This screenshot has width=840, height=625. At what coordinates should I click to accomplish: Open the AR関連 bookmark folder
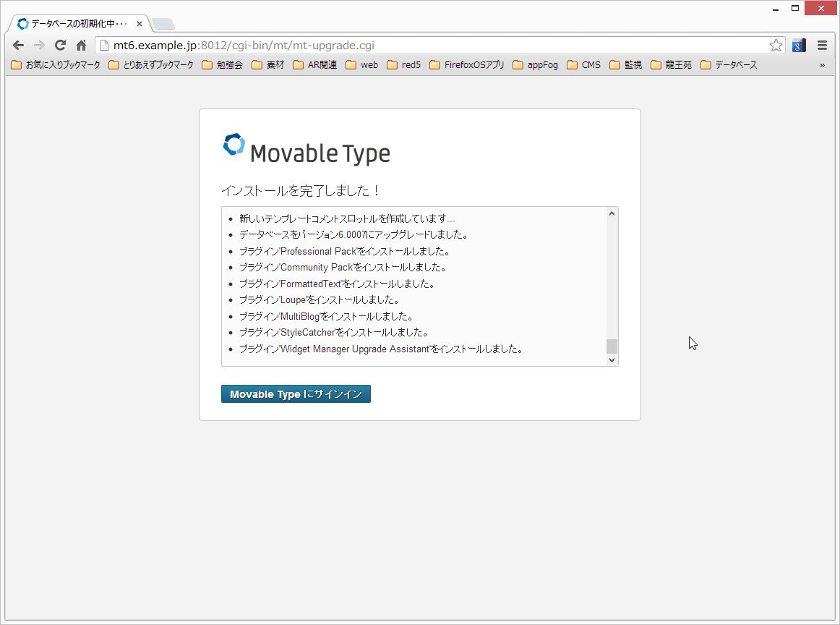(x=315, y=65)
